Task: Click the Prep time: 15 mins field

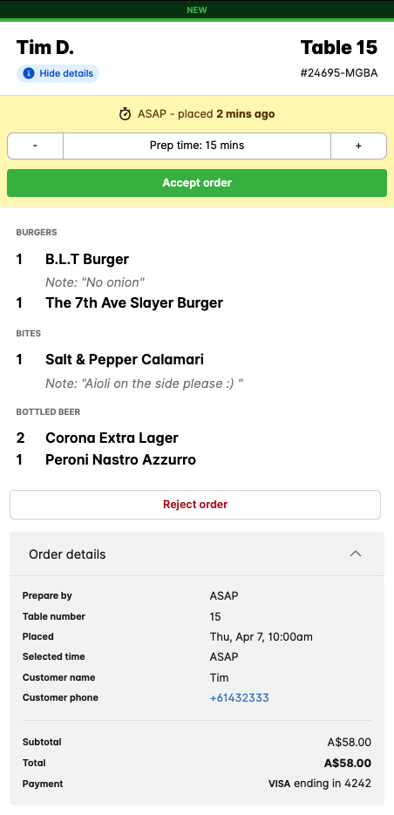Action: pyautogui.click(x=197, y=146)
